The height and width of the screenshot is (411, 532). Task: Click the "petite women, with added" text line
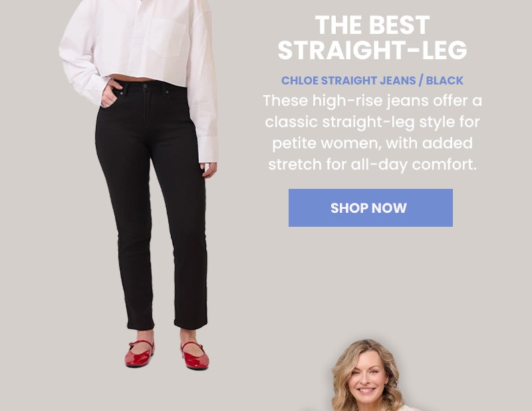(372, 143)
